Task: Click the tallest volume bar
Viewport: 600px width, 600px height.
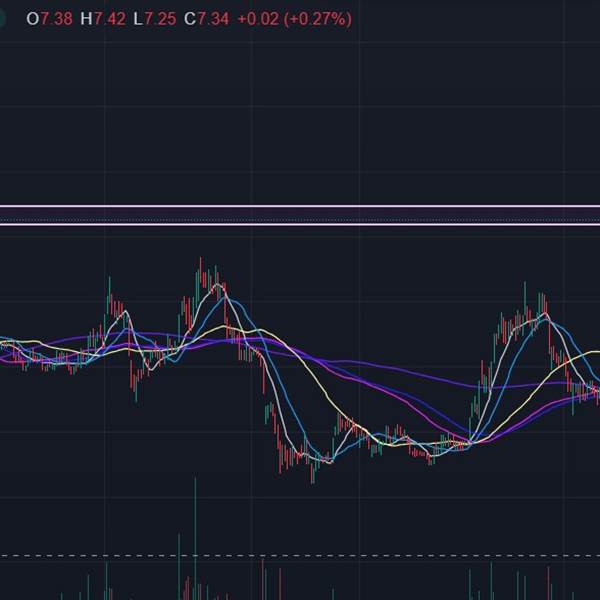Action: (195, 538)
